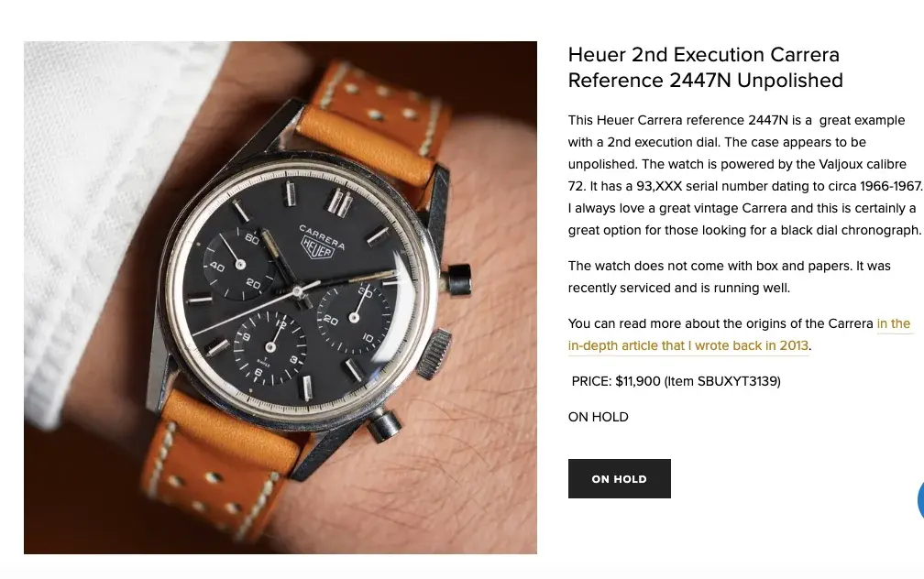This screenshot has width=924, height=579.
Task: Click the Heuer shield logo on dial
Action: click(317, 248)
